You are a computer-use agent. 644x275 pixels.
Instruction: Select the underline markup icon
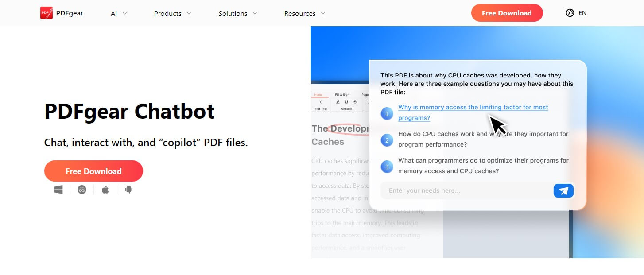(346, 102)
